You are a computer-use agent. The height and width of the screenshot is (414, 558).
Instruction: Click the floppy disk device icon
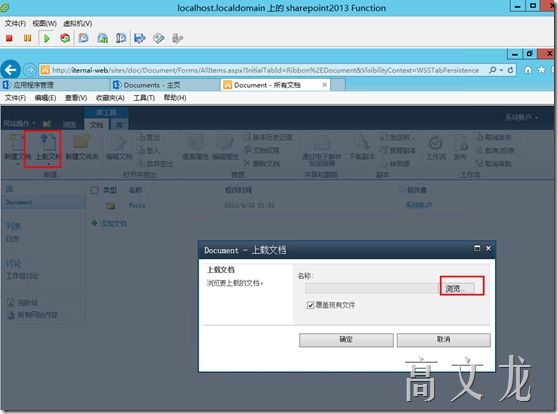[x=140, y=38]
